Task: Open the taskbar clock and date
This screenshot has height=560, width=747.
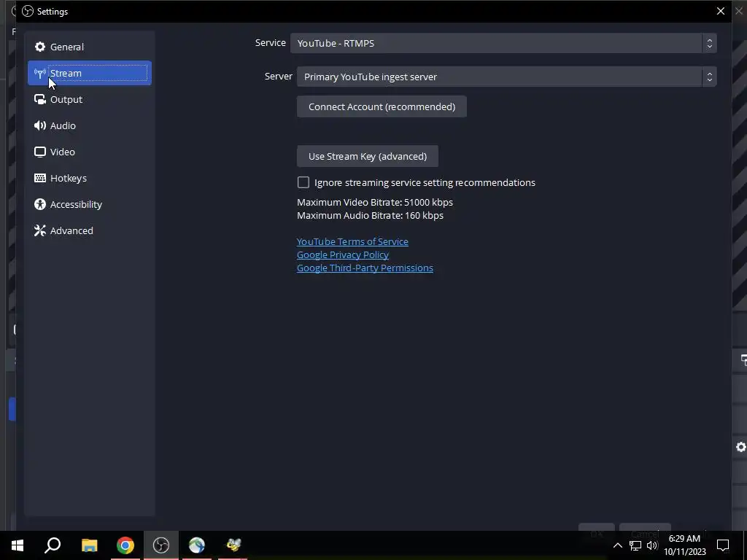Action: point(685,545)
